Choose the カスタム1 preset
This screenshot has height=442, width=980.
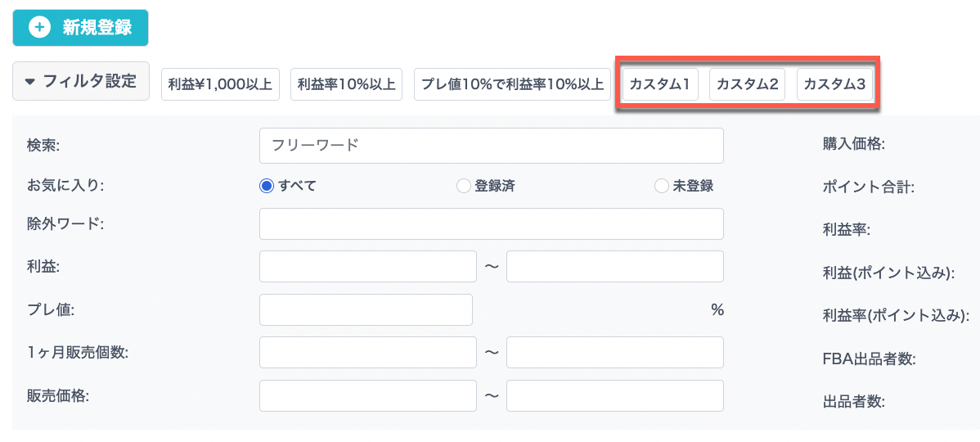click(x=660, y=83)
